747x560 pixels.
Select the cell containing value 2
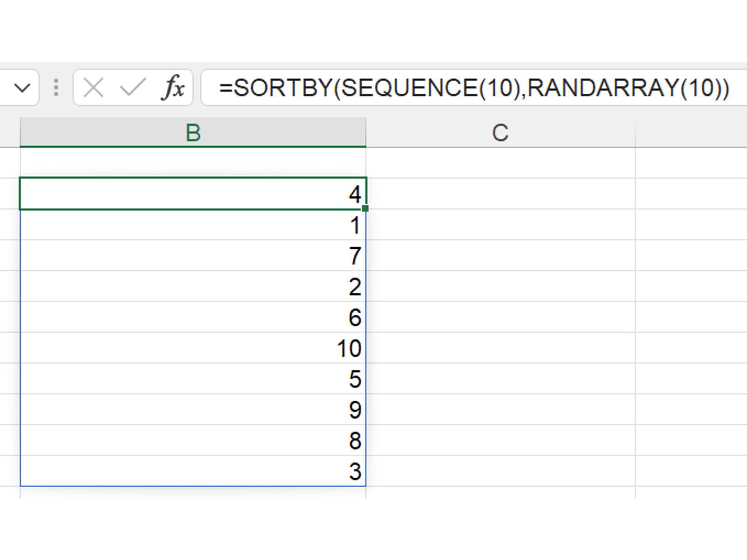pyautogui.click(x=193, y=287)
